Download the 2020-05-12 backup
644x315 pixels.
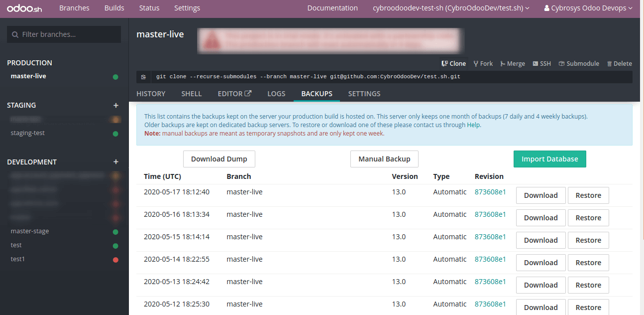[x=540, y=307]
